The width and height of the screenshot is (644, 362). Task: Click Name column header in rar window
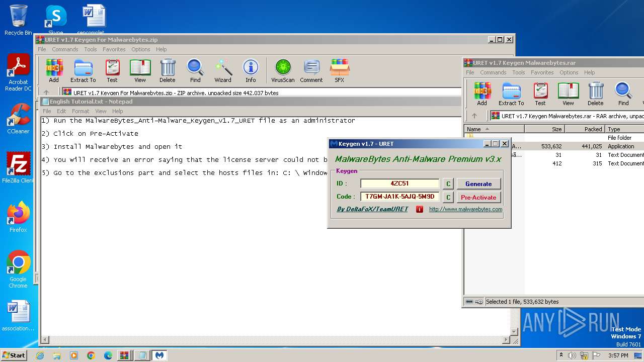pyautogui.click(x=494, y=129)
